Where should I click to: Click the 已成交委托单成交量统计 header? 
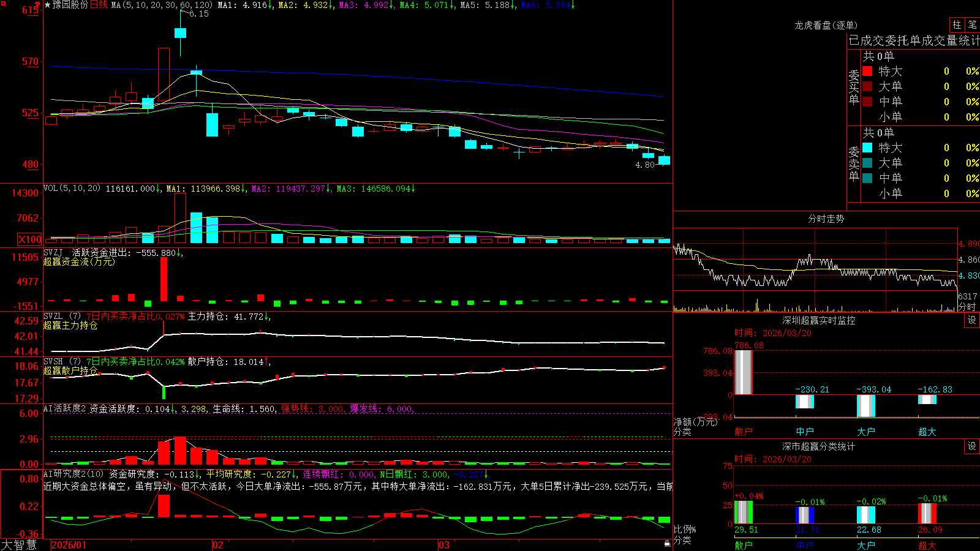tap(914, 40)
